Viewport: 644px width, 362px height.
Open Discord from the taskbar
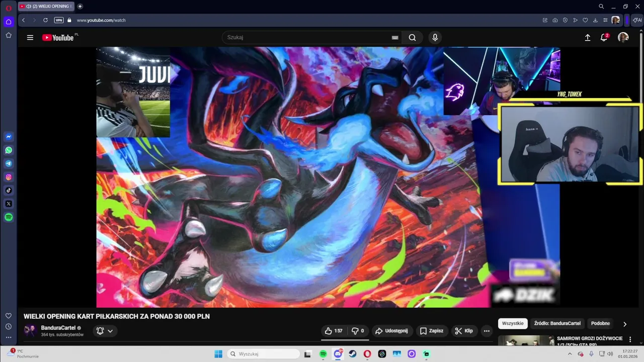pos(338,354)
